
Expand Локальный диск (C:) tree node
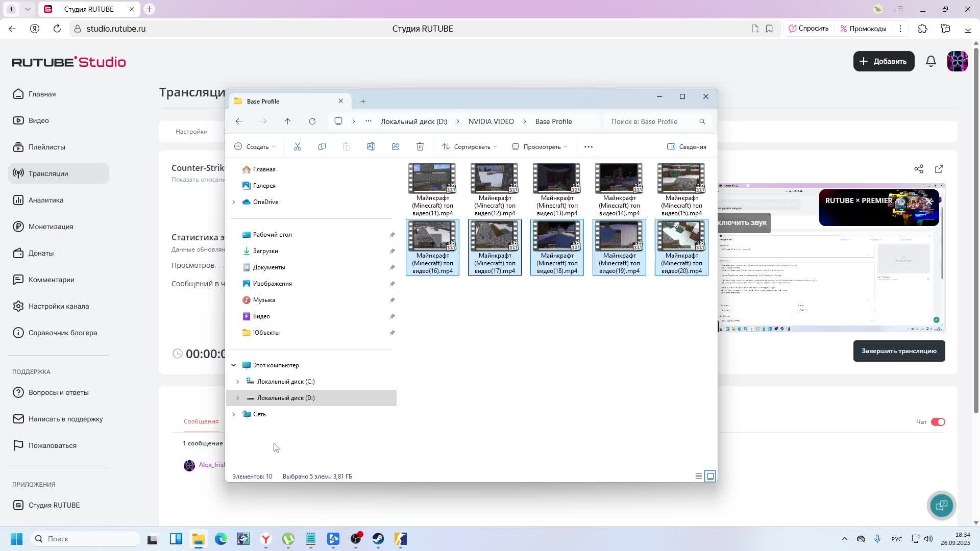pos(237,382)
